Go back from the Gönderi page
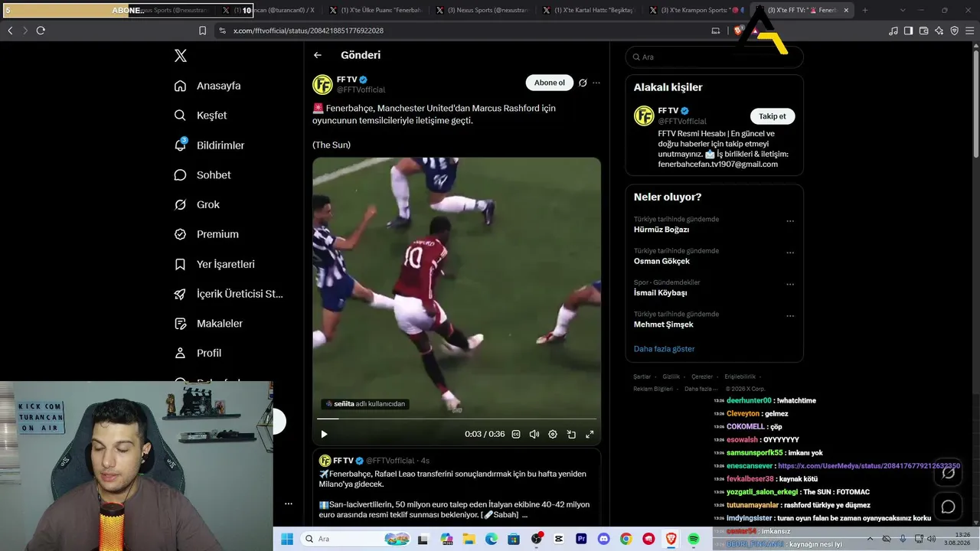 coord(318,55)
